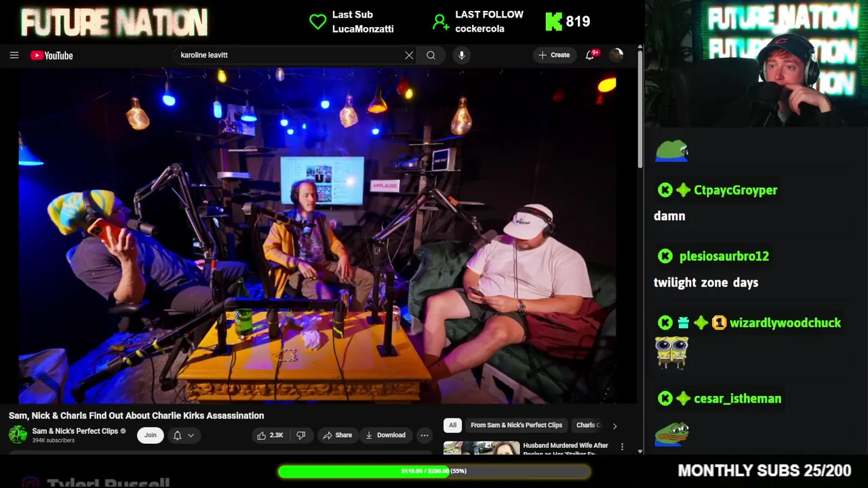This screenshot has height=488, width=868.
Task: Select the From Sam & Nick's Perfect Clips chip
Action: [516, 425]
